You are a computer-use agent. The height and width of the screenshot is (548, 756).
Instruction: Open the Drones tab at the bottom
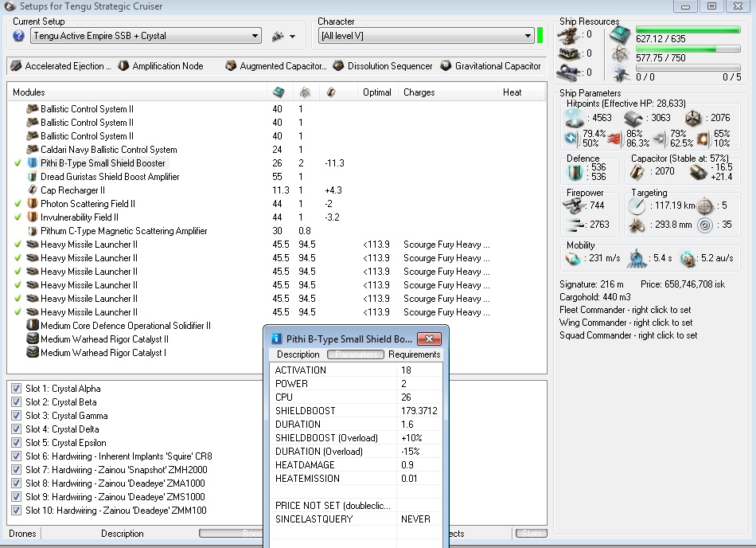[x=22, y=534]
